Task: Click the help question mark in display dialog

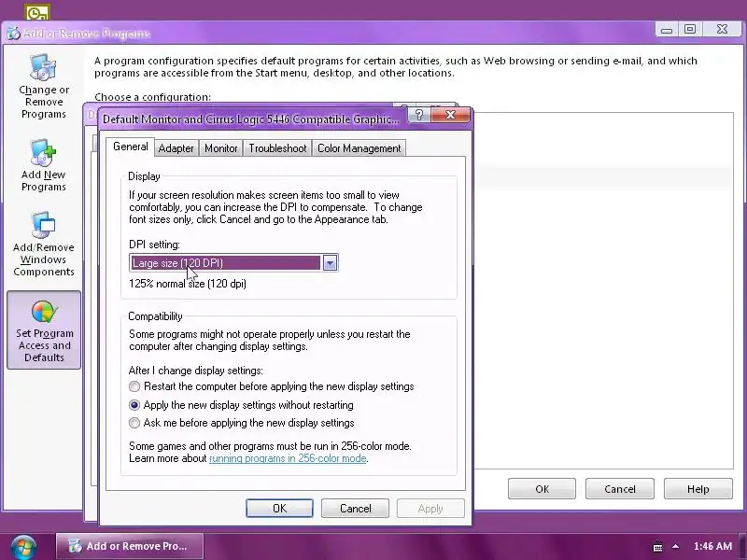Action: [x=419, y=115]
